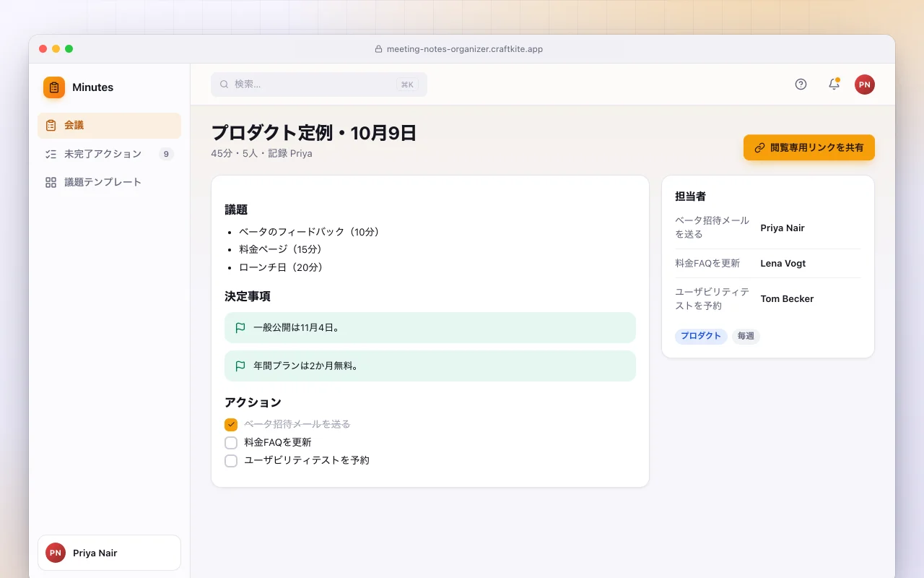924x578 pixels.
Task: Click the 9 badge on 未完了アクション
Action: (166, 154)
